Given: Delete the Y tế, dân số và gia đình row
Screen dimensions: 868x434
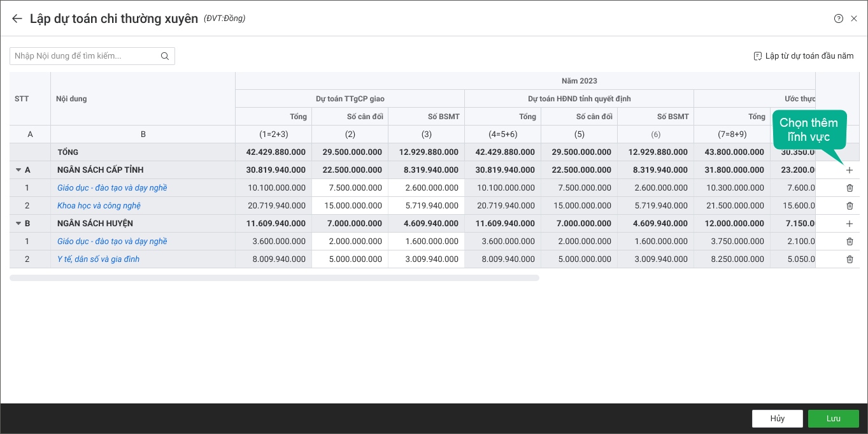Looking at the screenshot, I should [x=849, y=259].
